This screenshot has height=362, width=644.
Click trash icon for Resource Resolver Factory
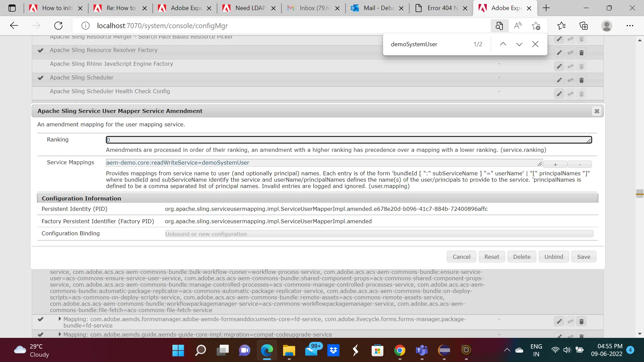582,53
